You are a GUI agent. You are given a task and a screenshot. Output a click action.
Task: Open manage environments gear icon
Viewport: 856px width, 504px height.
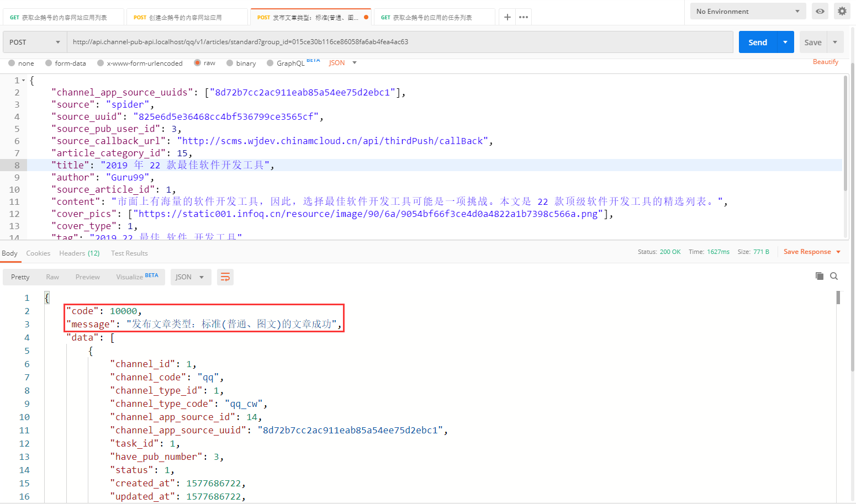842,11
